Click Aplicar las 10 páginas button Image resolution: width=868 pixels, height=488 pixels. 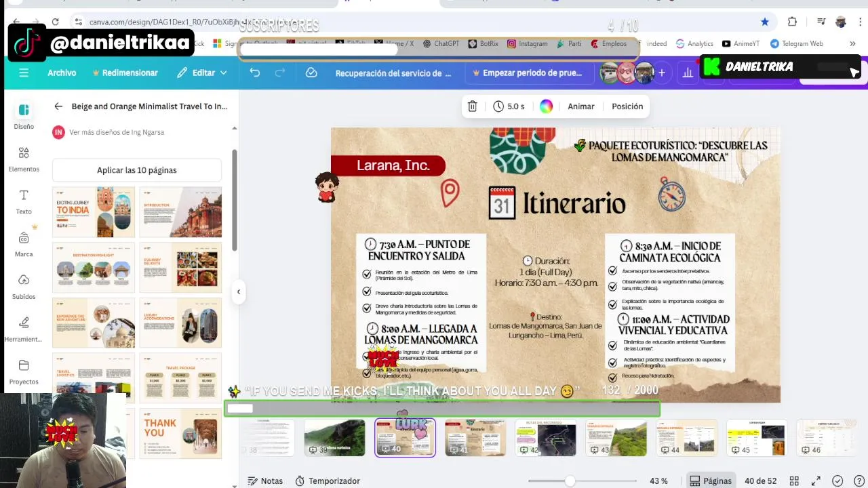pos(137,170)
